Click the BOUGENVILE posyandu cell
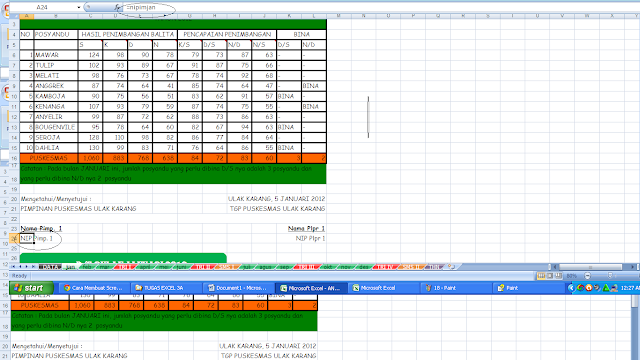 point(56,127)
